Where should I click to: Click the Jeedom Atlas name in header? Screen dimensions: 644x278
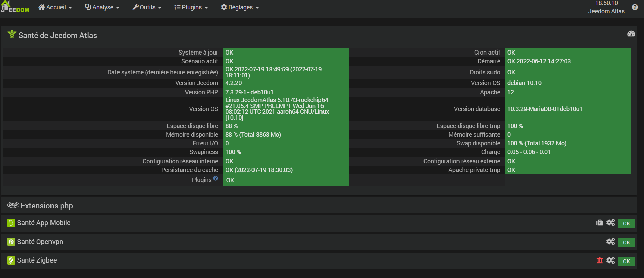(x=606, y=11)
